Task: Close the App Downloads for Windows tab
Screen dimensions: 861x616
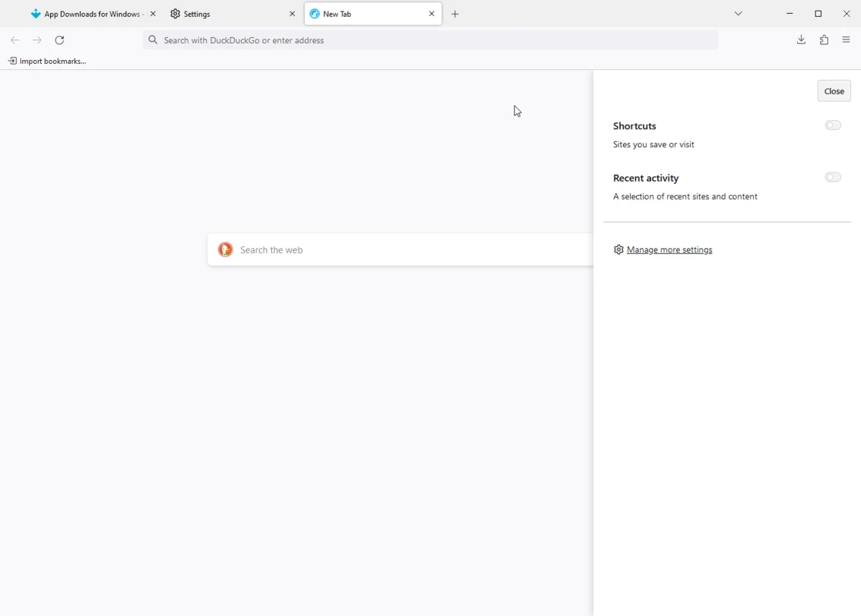Action: pyautogui.click(x=152, y=14)
